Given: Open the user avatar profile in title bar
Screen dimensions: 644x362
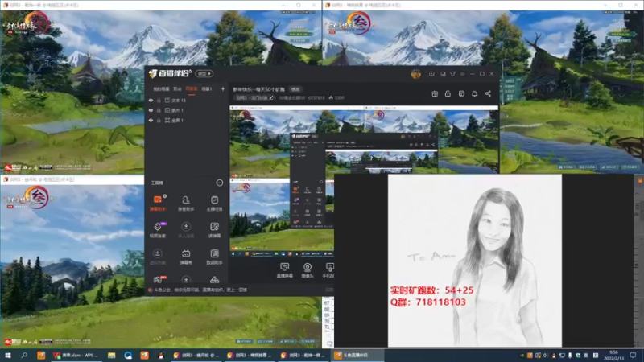Looking at the screenshot, I should point(415,74).
